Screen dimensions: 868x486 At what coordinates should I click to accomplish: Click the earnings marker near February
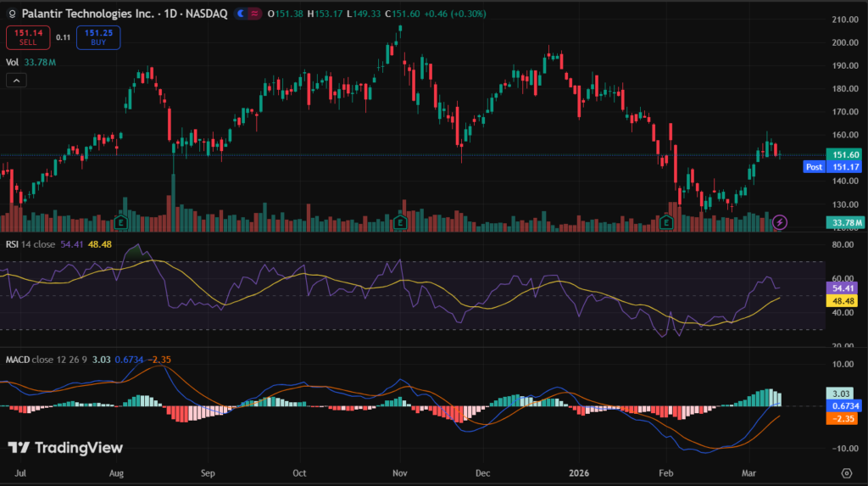pyautogui.click(x=667, y=222)
